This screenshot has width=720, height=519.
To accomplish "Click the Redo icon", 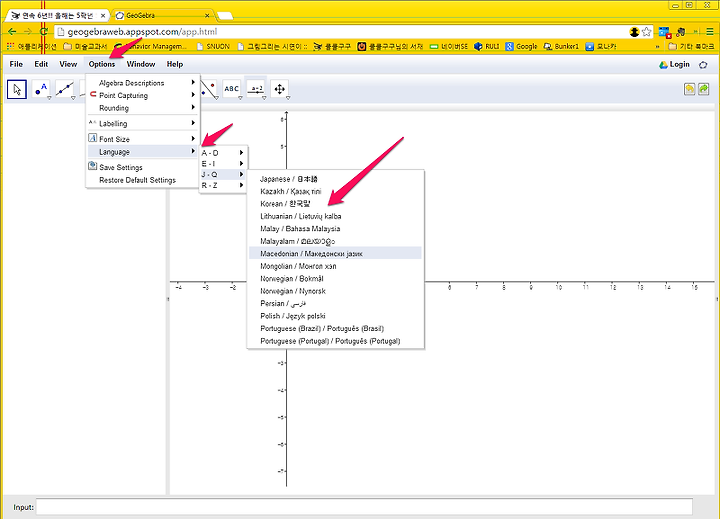I will pyautogui.click(x=703, y=89).
